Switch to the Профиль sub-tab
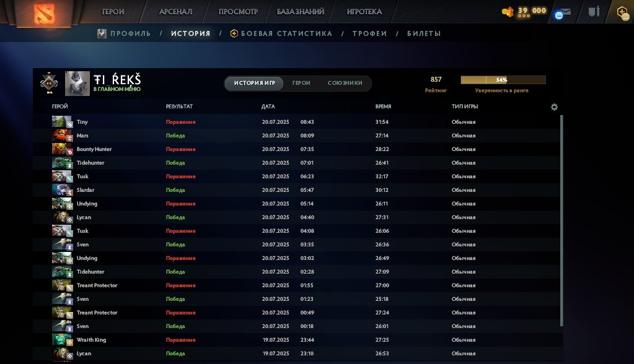Viewport: 634px width, 364px height. pos(130,33)
